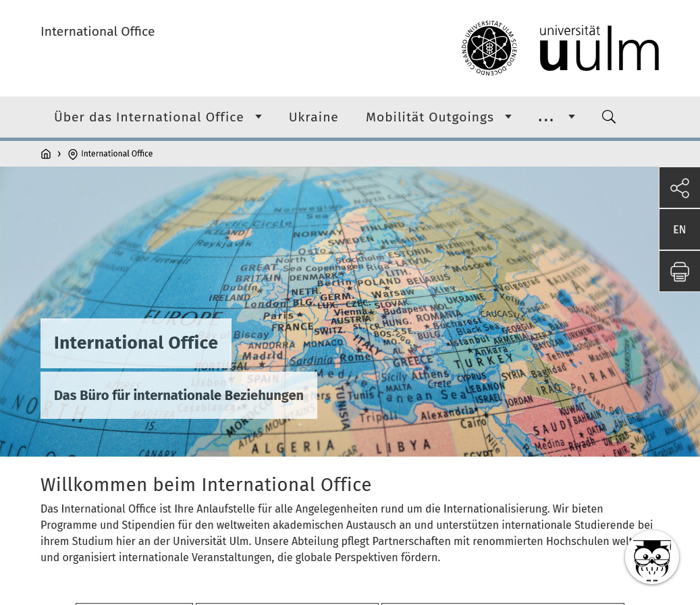Screen dimensions: 700x605
Task: Print the page with printer icon
Action: (x=680, y=271)
